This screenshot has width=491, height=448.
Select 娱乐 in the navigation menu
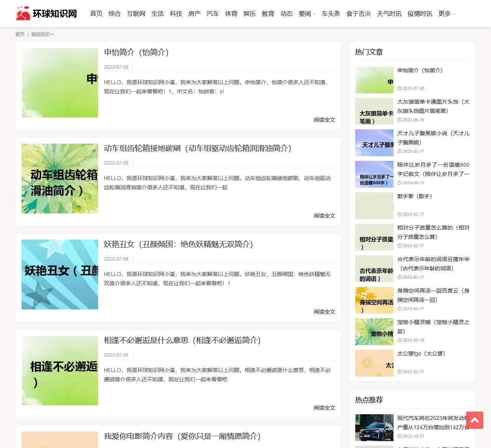coord(249,13)
